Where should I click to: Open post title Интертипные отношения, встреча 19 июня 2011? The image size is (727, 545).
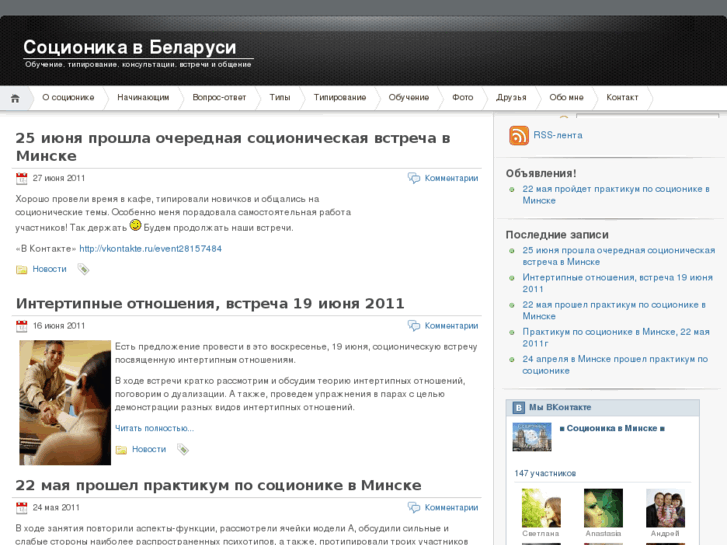tap(210, 303)
